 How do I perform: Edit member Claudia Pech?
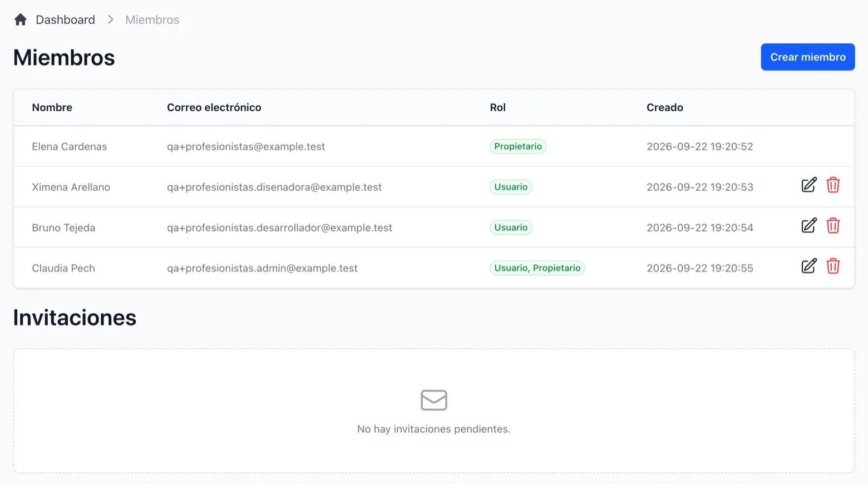809,266
